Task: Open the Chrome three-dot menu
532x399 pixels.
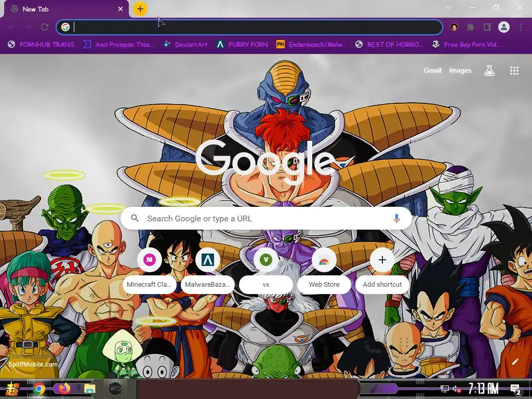Action: [521, 27]
